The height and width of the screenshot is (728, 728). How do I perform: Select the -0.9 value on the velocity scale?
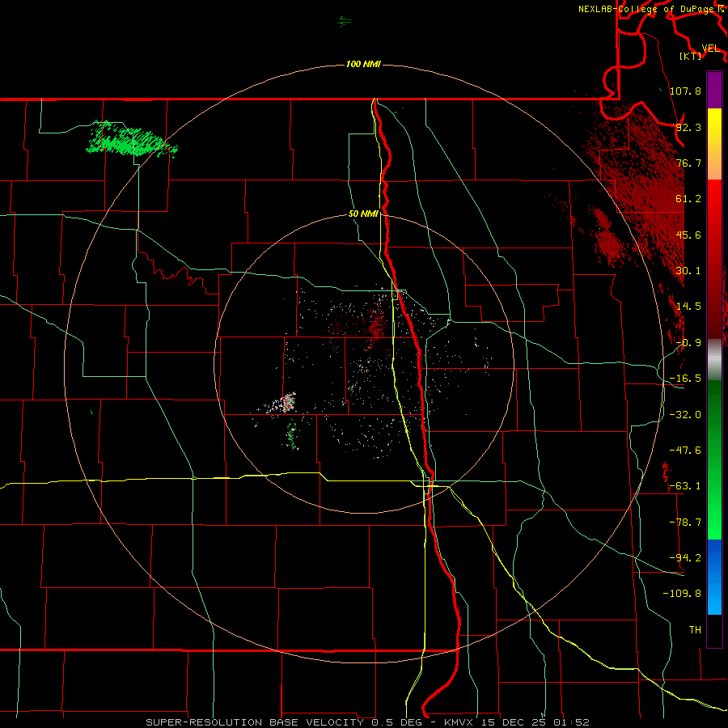pos(688,343)
